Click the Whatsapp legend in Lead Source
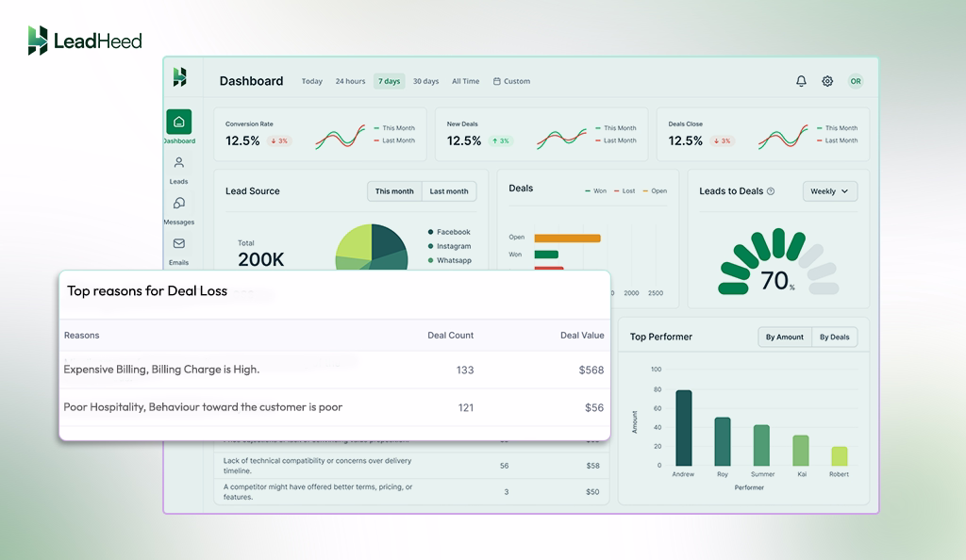 click(452, 258)
